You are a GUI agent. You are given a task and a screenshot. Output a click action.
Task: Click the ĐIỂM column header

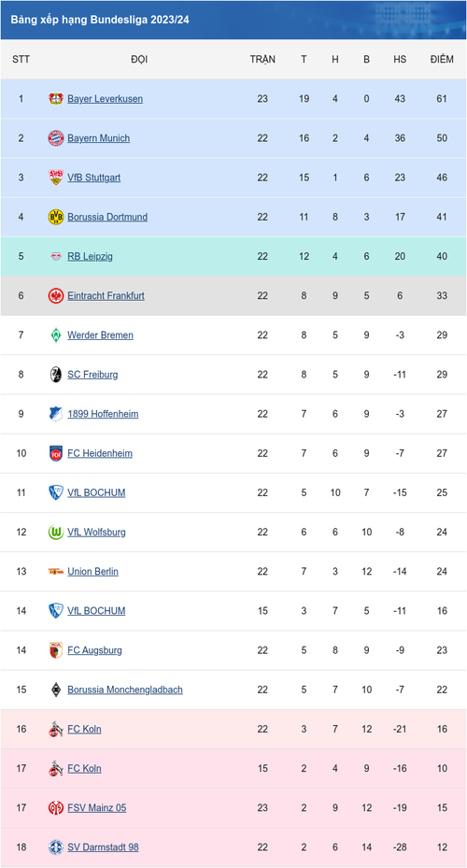[442, 59]
